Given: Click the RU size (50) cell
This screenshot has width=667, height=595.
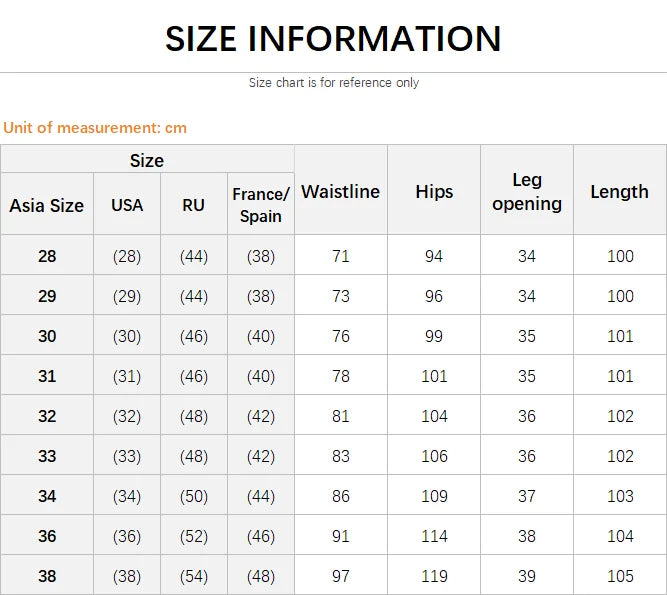Looking at the screenshot, I should coord(194,496).
